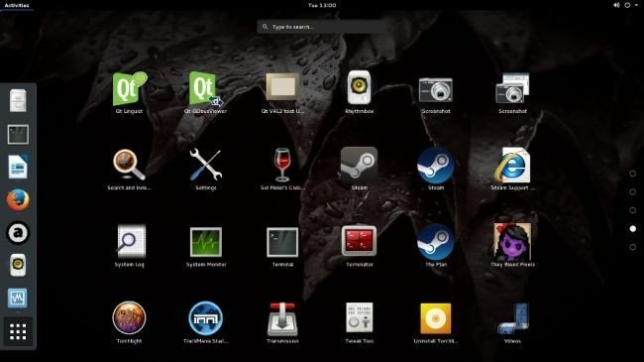Open the clock and calendar menu

(x=322, y=5)
